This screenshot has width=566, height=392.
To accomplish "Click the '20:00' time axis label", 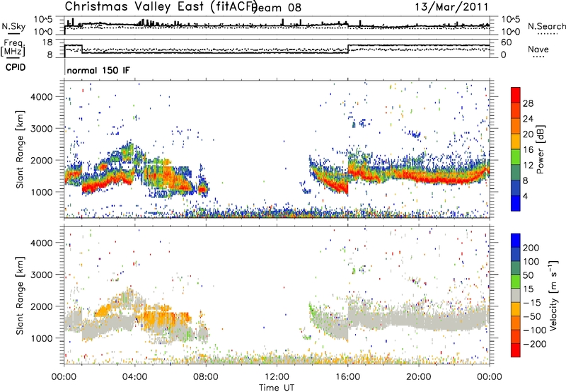I will (x=418, y=377).
